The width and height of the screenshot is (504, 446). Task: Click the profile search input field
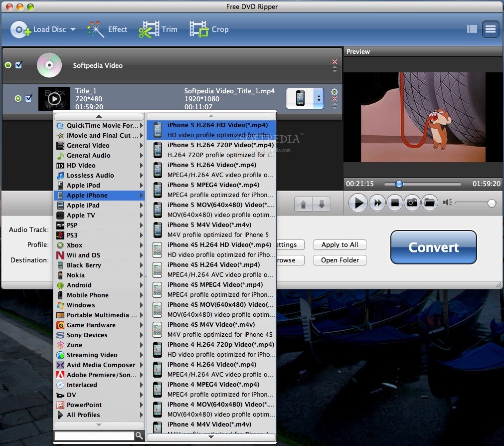(x=94, y=436)
